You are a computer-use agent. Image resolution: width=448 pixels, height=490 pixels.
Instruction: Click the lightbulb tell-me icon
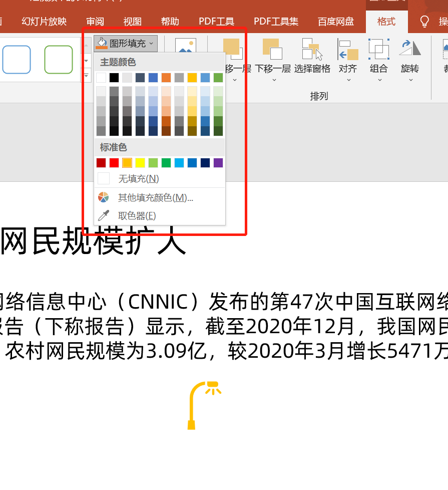(424, 22)
